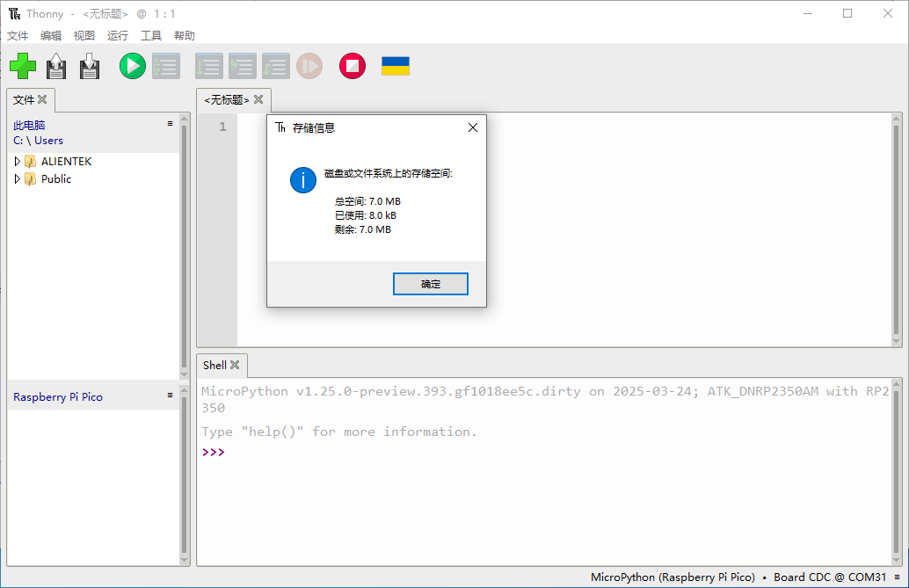Open the 编辑 menu
Viewport: 909px width, 588px height.
click(51, 35)
